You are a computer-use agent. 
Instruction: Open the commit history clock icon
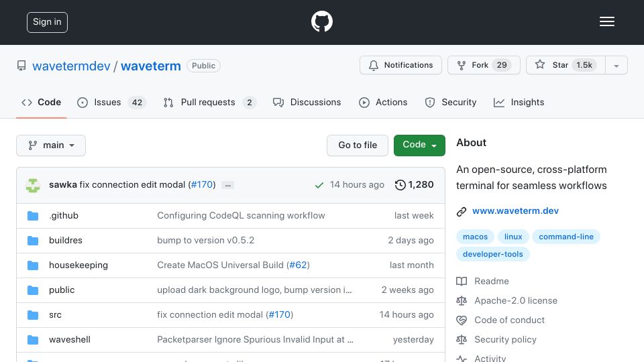[400, 185]
